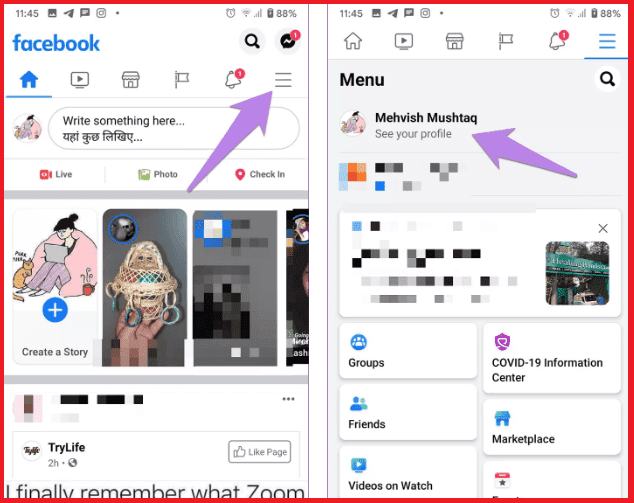Viewport: 634px width, 503px height.
Task: Open the third blurred story card
Action: tap(235, 288)
